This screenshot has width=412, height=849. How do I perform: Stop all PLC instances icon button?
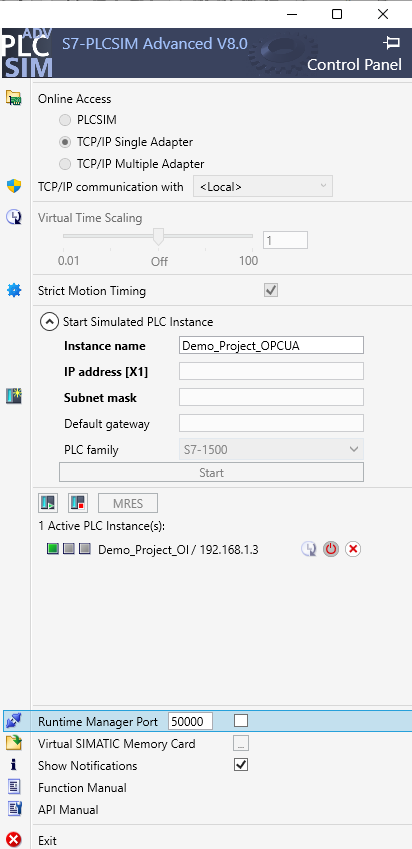coord(78,503)
